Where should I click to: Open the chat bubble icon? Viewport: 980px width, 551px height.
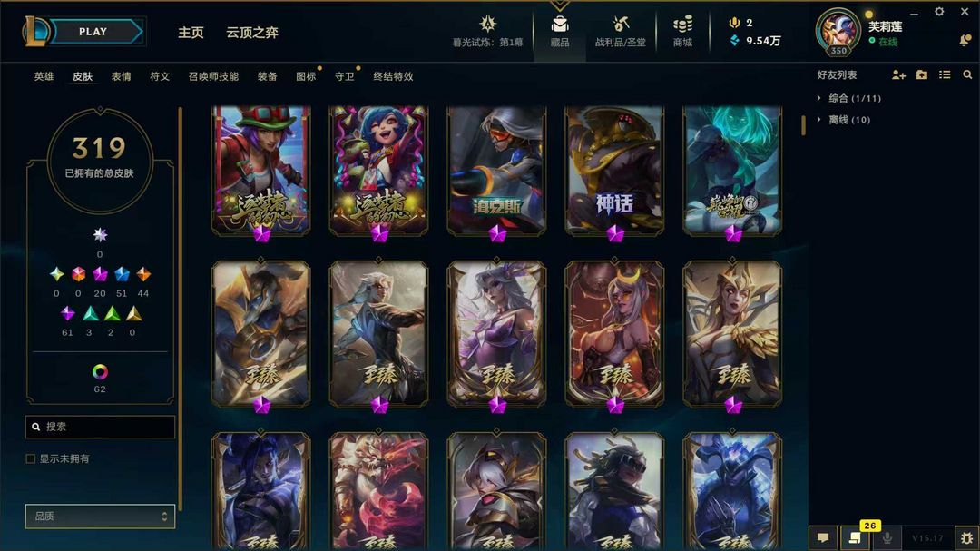[x=823, y=538]
